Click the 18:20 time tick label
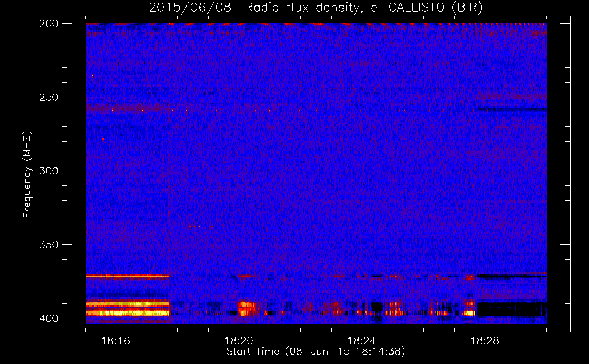This screenshot has height=364, width=589. (x=239, y=341)
